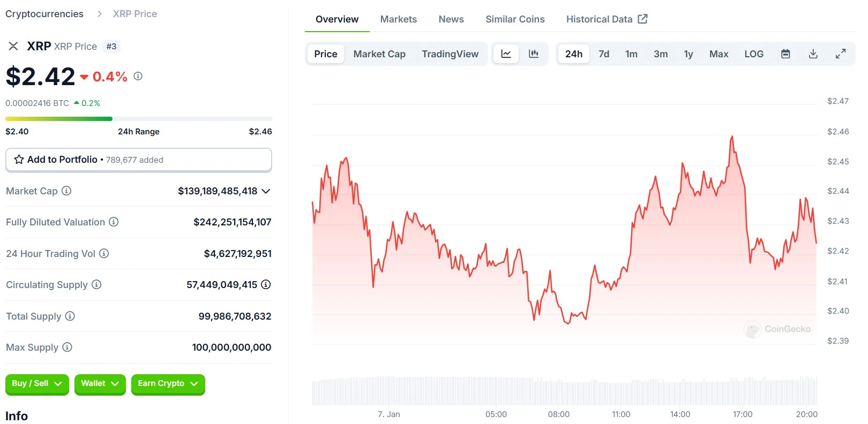Select the candlestick chart view icon
This screenshot has width=868, height=424.
534,54
